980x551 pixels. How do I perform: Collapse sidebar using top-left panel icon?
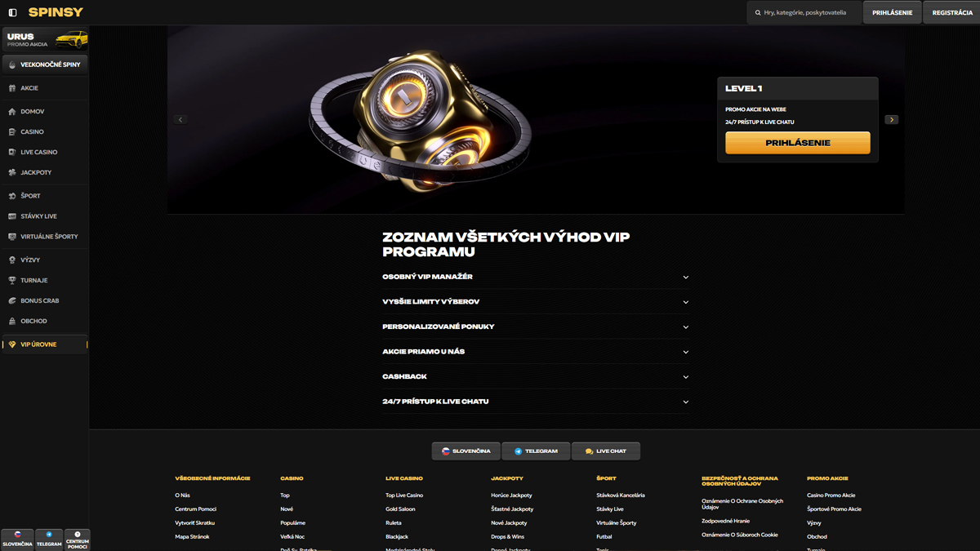(12, 12)
